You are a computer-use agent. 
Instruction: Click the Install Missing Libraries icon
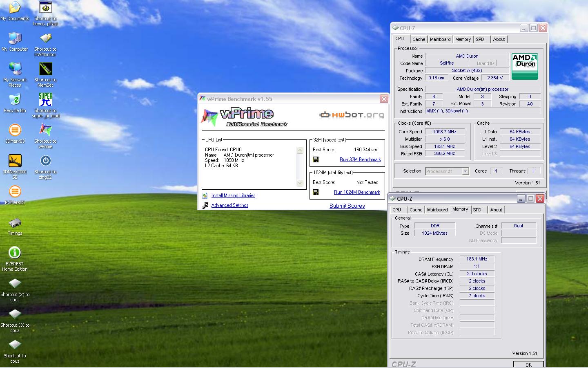pyautogui.click(x=205, y=196)
